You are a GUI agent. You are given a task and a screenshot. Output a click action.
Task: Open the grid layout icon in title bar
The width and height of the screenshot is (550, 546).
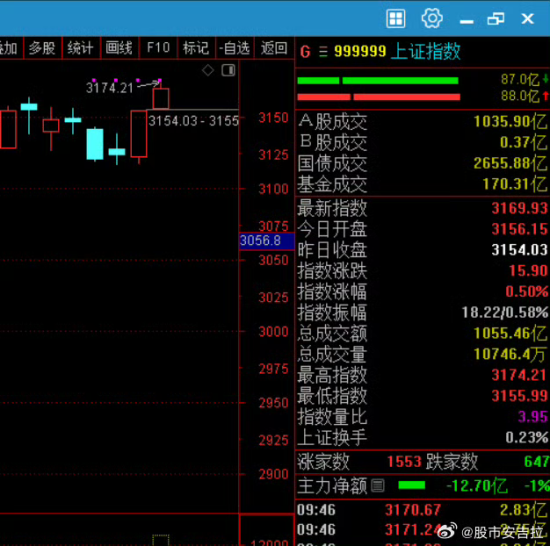tap(396, 18)
